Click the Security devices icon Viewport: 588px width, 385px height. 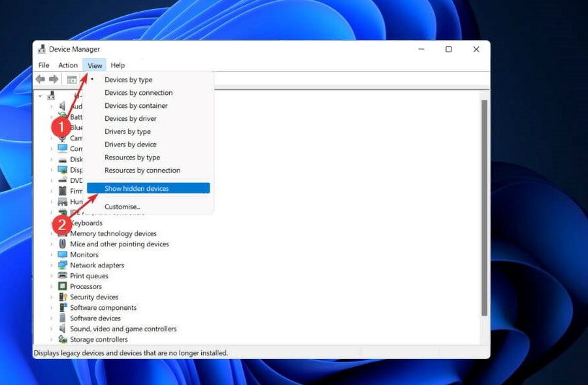63,297
